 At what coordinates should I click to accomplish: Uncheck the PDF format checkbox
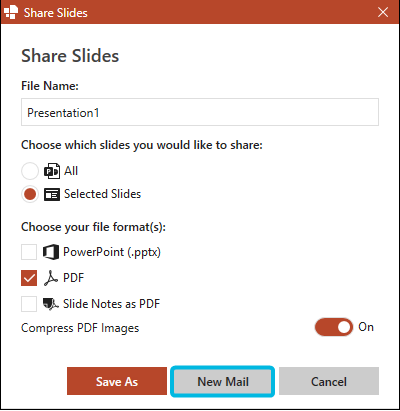pyautogui.click(x=29, y=278)
